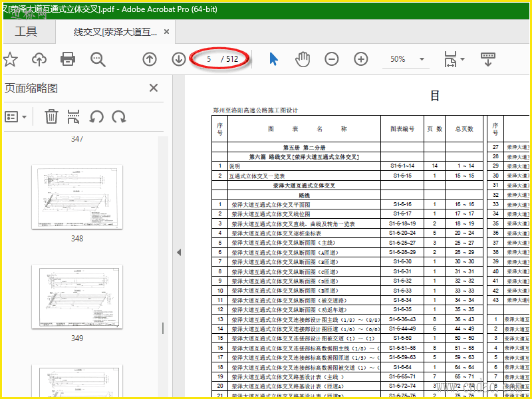This screenshot has width=532, height=399.
Task: Click the 图表编号 column header
Action: pyautogui.click(x=402, y=129)
